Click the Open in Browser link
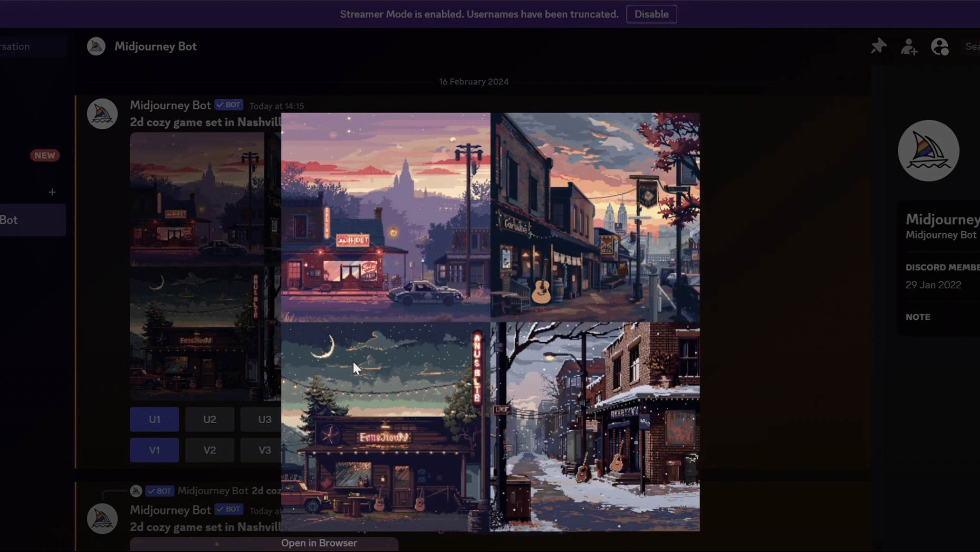This screenshot has height=552, width=980. 319,543
